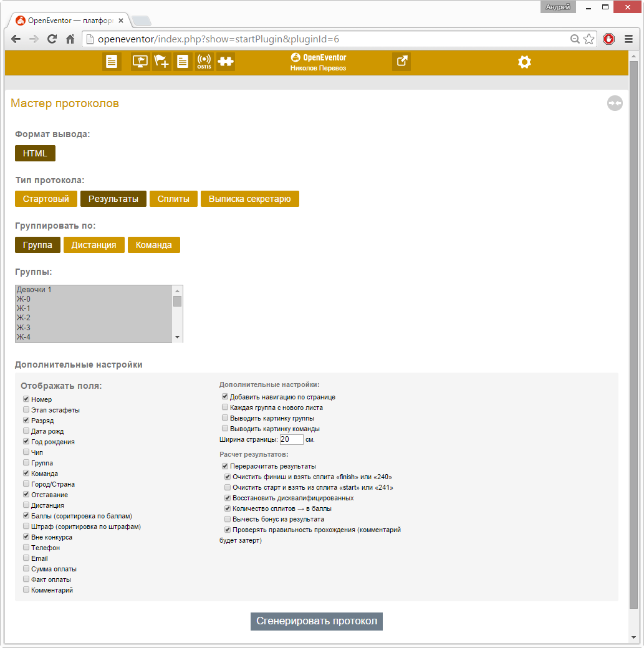Toggle the Номер field checkbox

(26, 399)
